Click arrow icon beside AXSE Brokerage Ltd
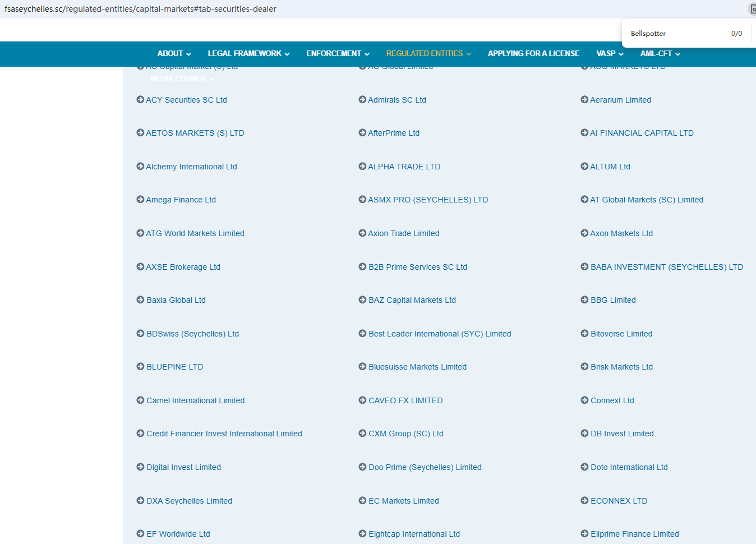The image size is (756, 544). (140, 266)
